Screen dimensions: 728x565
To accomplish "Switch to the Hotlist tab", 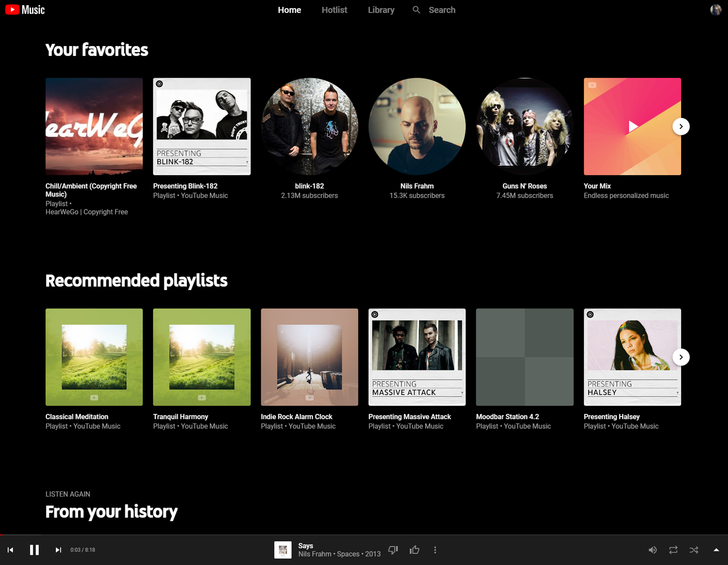I will [x=334, y=10].
